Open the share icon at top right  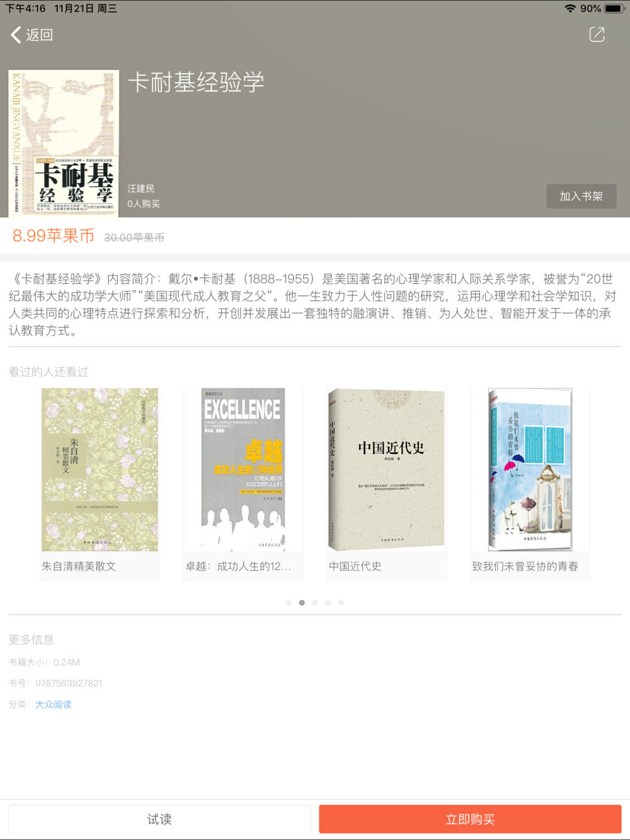pos(597,35)
